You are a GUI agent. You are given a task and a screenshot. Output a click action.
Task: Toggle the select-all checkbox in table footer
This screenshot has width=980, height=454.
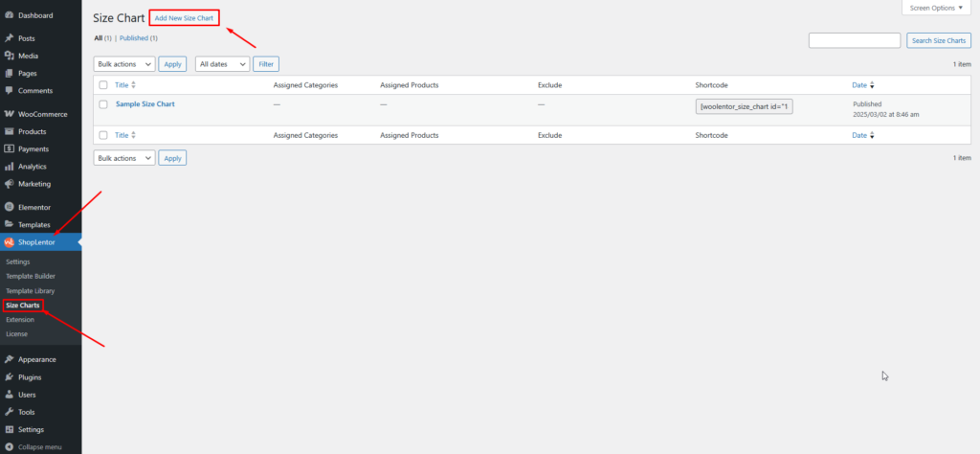click(x=103, y=136)
